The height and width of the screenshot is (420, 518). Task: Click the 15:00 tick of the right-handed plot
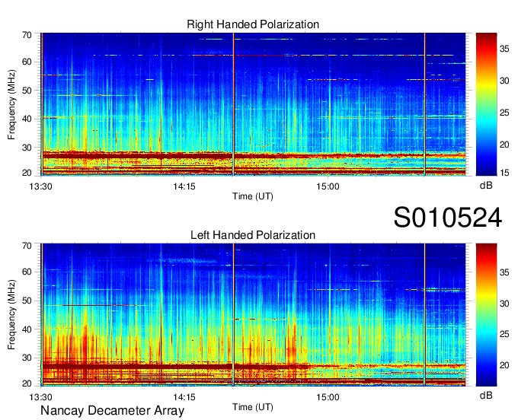point(328,186)
